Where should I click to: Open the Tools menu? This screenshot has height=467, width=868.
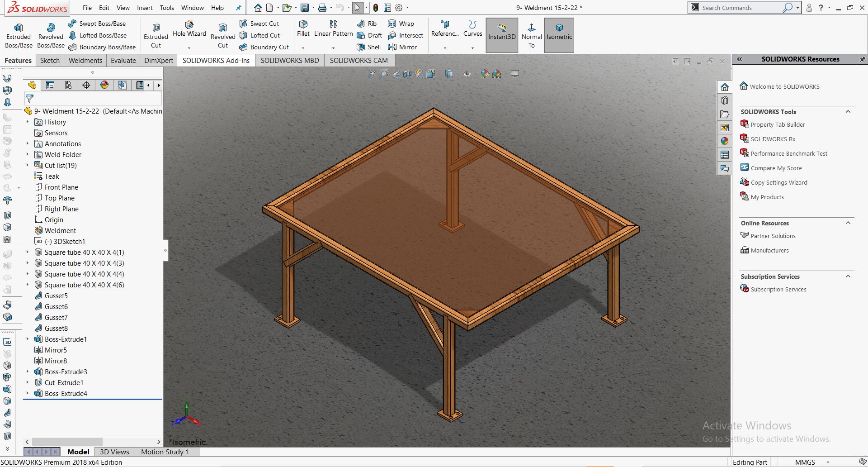pos(167,8)
